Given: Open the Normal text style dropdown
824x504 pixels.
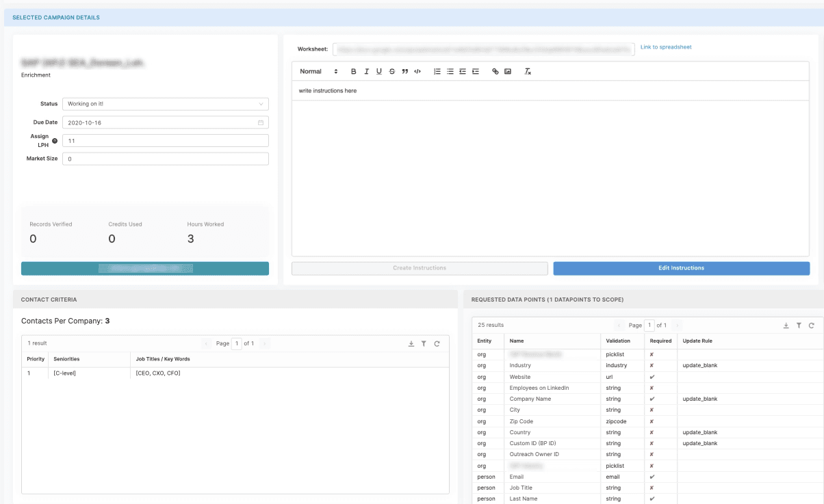Looking at the screenshot, I should [x=319, y=71].
